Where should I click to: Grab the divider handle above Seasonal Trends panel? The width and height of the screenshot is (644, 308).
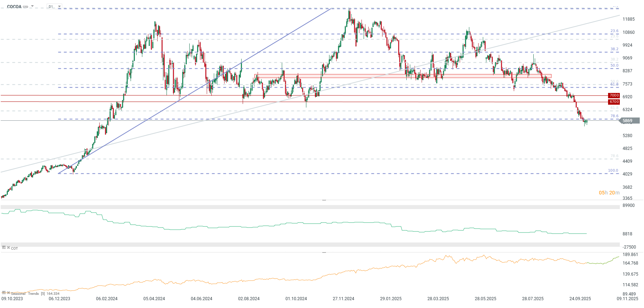click(x=324, y=252)
